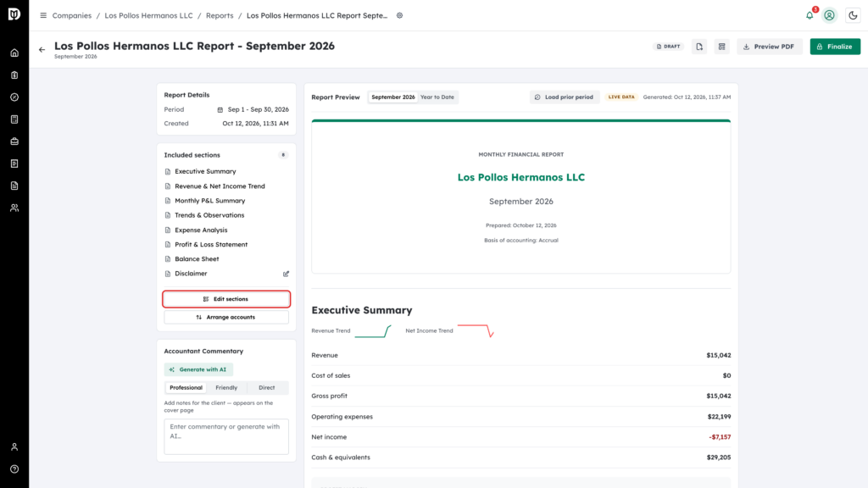868x488 pixels.
Task: Open the user account avatar menu
Action: tap(829, 15)
